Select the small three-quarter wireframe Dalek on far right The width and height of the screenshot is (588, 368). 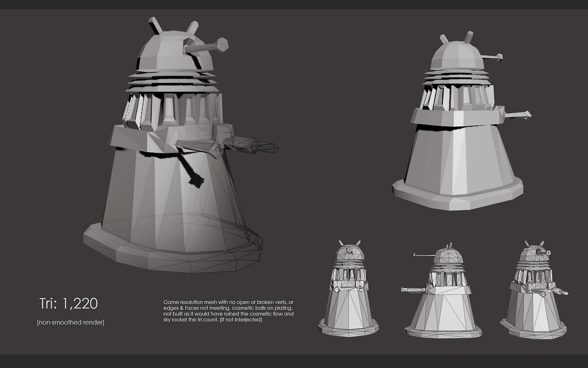point(534,289)
